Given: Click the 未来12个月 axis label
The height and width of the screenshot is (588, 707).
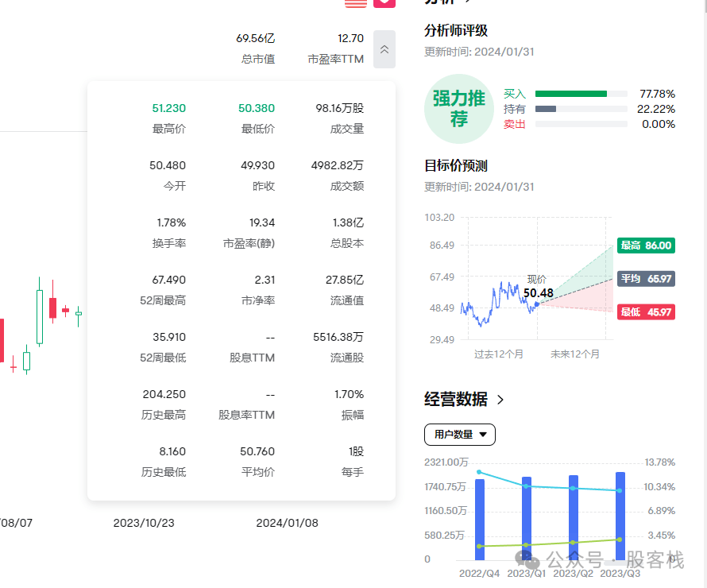Looking at the screenshot, I should coord(575,354).
